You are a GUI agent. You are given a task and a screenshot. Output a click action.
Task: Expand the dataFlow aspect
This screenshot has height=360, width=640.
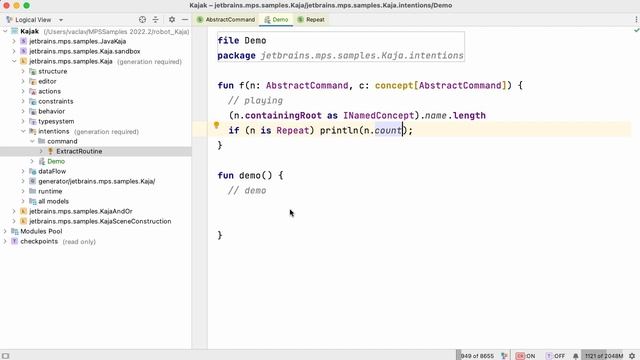(x=23, y=171)
